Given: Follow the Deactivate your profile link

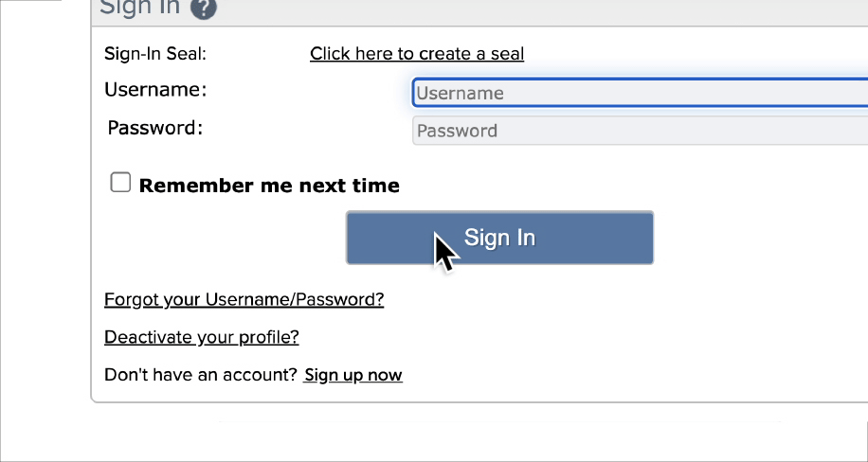Looking at the screenshot, I should click(x=202, y=337).
